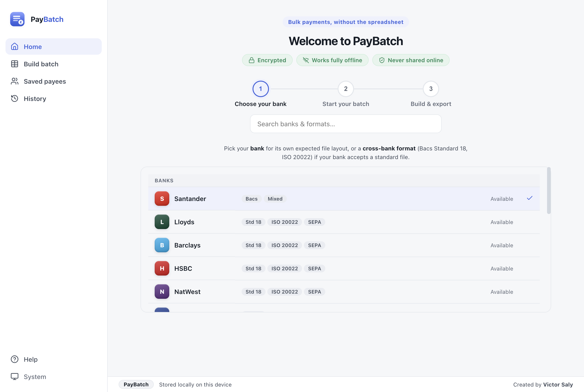Click the NatWest purple N icon
584x392 pixels.
coord(162,291)
